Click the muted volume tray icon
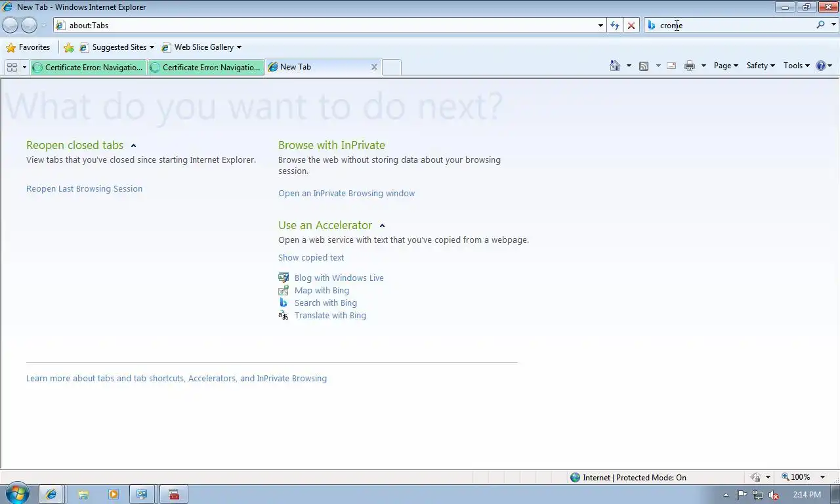Screen dimensions: 840x504 point(774,495)
